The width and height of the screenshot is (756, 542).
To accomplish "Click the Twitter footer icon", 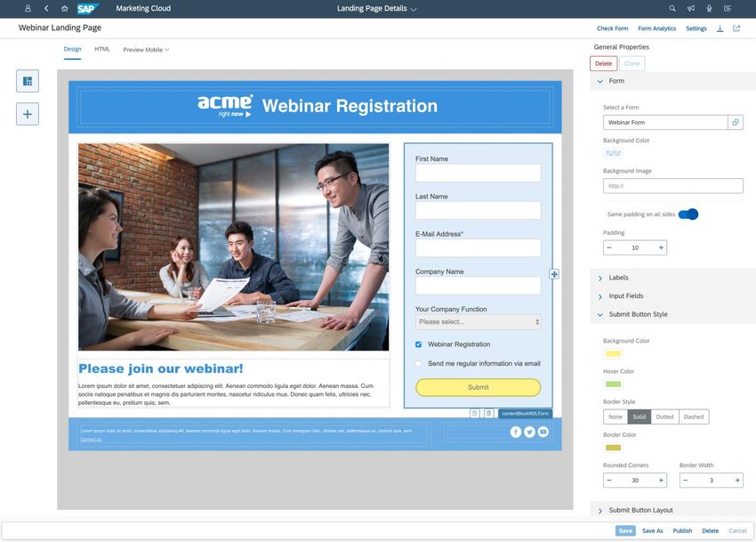I will (529, 432).
